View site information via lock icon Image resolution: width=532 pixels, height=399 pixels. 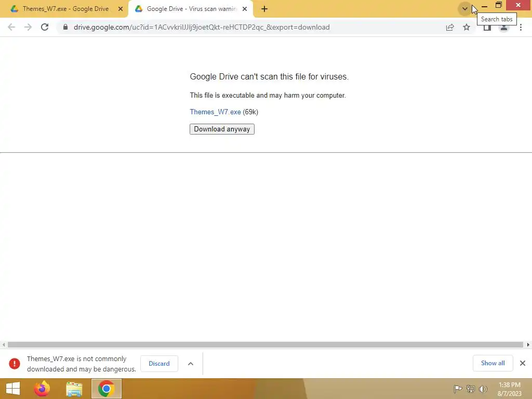[65, 27]
